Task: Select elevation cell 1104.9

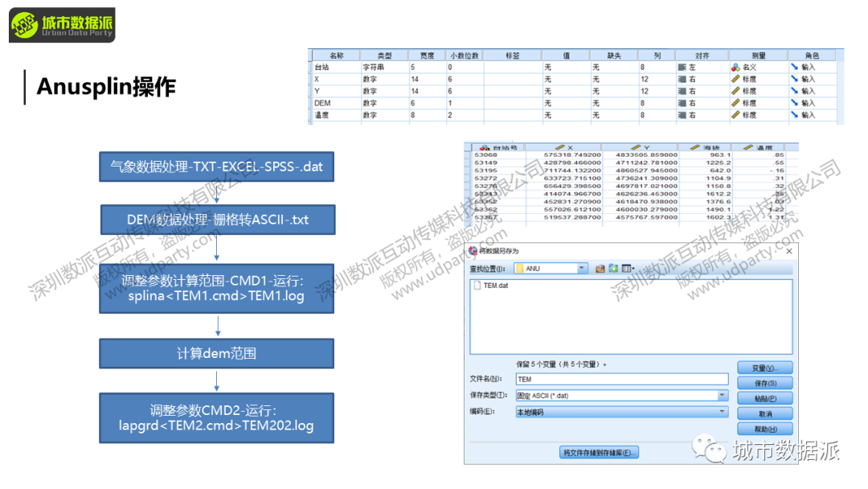Action: (x=706, y=179)
